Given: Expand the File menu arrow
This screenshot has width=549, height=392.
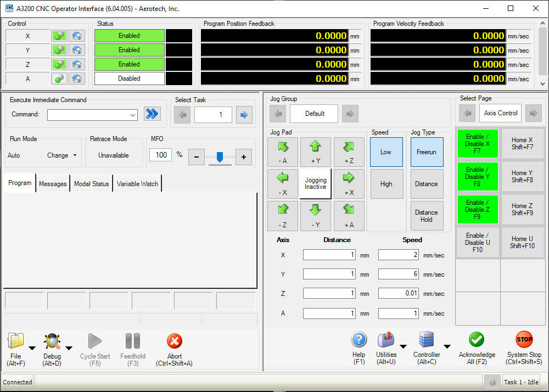Looking at the screenshot, I should 32,348.
